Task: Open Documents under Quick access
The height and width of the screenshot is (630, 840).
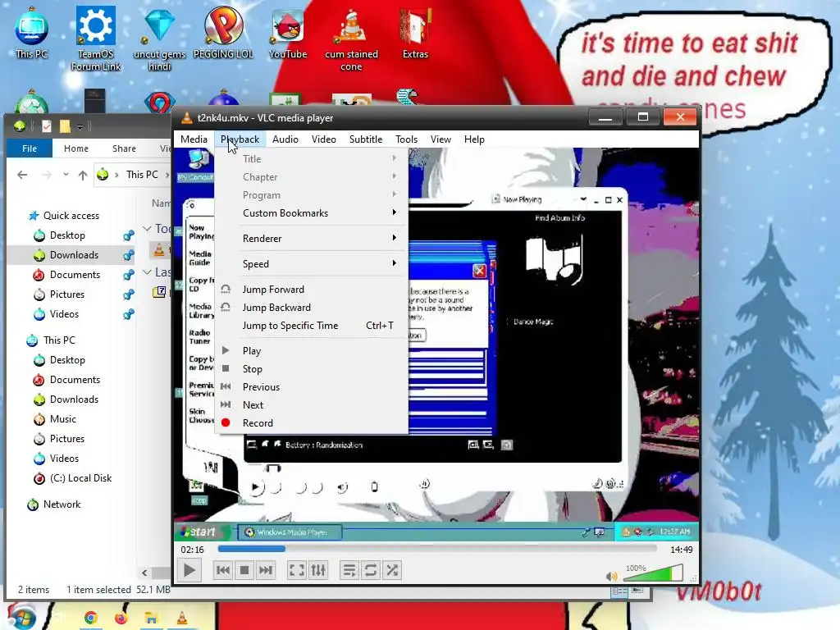Action: pos(75,275)
